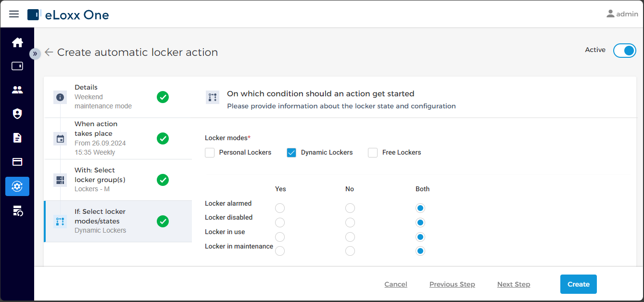Select No for Locker disabled

click(350, 223)
